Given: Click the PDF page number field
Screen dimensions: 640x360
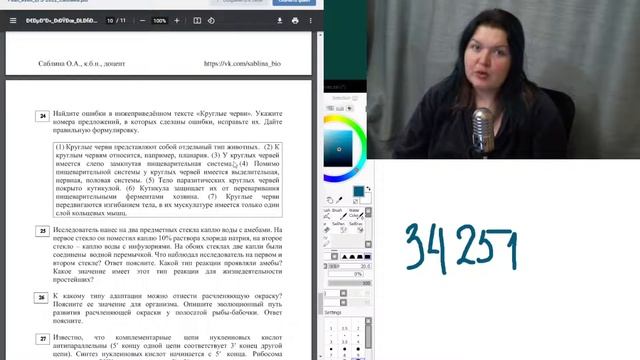Looking at the screenshot, I should pyautogui.click(x=110, y=20).
